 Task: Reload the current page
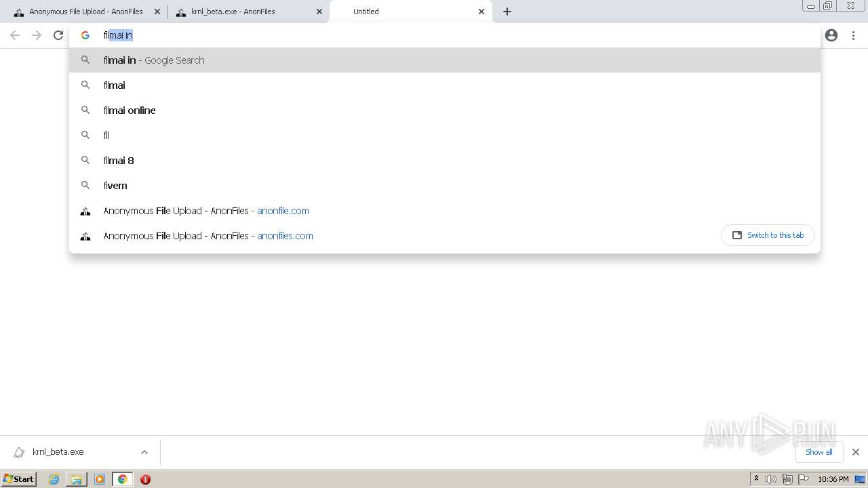coord(58,35)
